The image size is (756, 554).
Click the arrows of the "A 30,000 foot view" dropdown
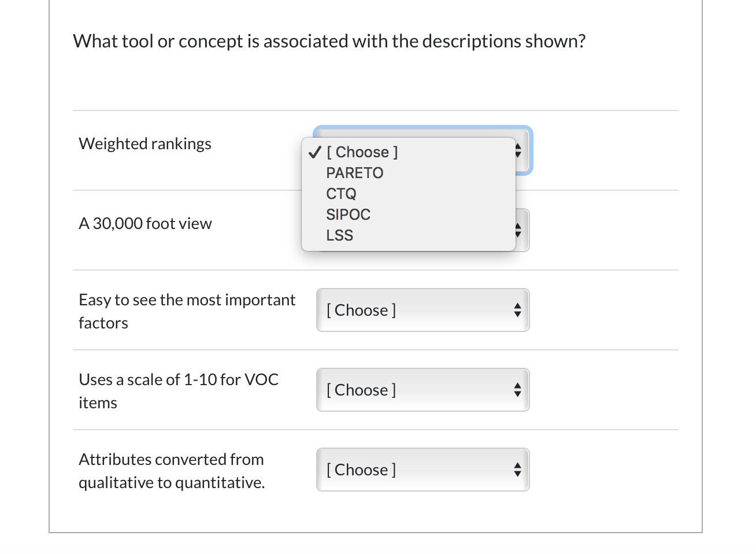518,230
